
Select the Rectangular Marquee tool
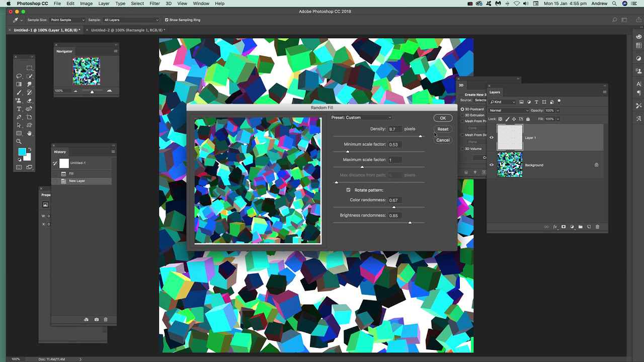click(x=29, y=68)
